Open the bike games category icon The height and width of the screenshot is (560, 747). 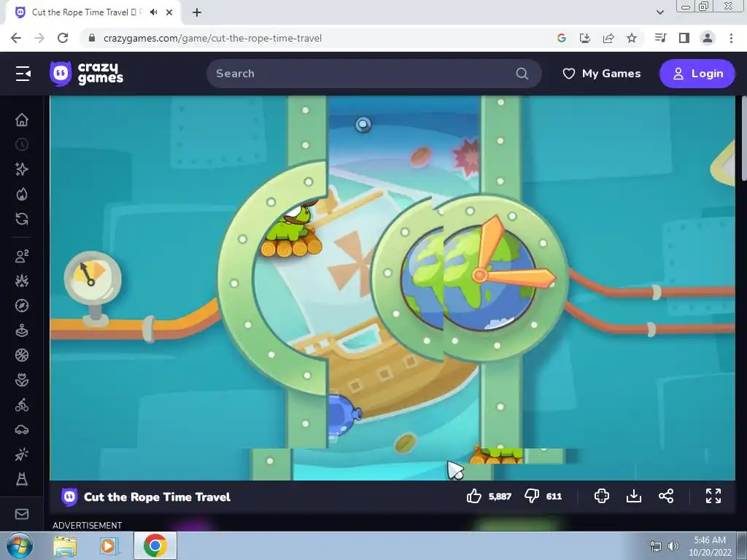(22, 405)
